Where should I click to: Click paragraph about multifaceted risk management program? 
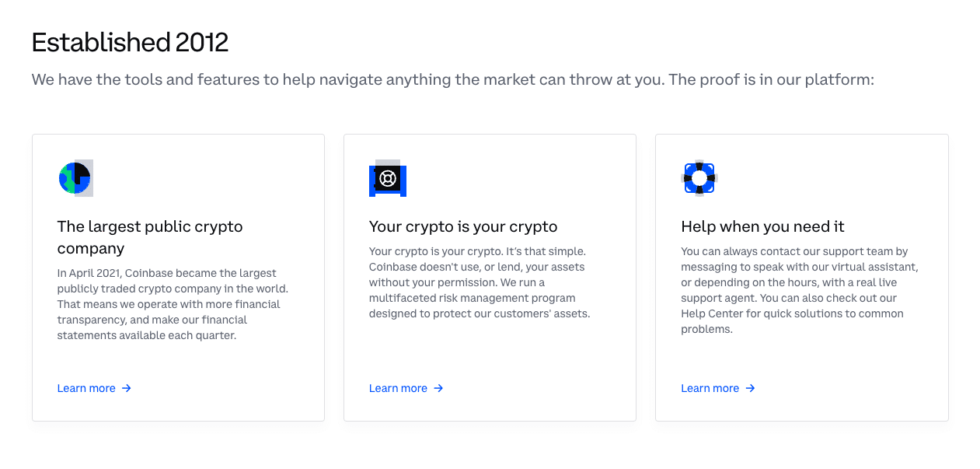(x=480, y=282)
